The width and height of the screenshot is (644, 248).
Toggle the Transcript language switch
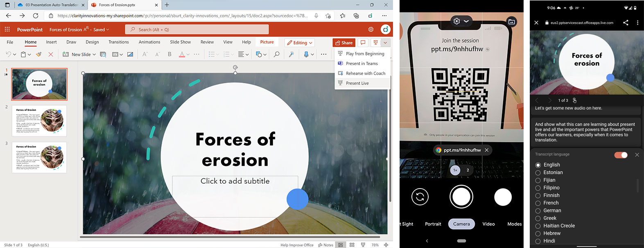click(x=621, y=155)
